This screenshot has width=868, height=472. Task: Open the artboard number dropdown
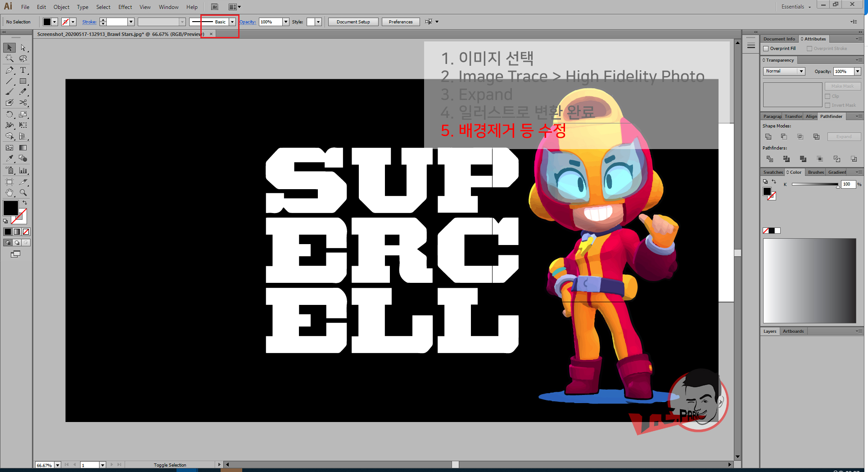click(103, 465)
